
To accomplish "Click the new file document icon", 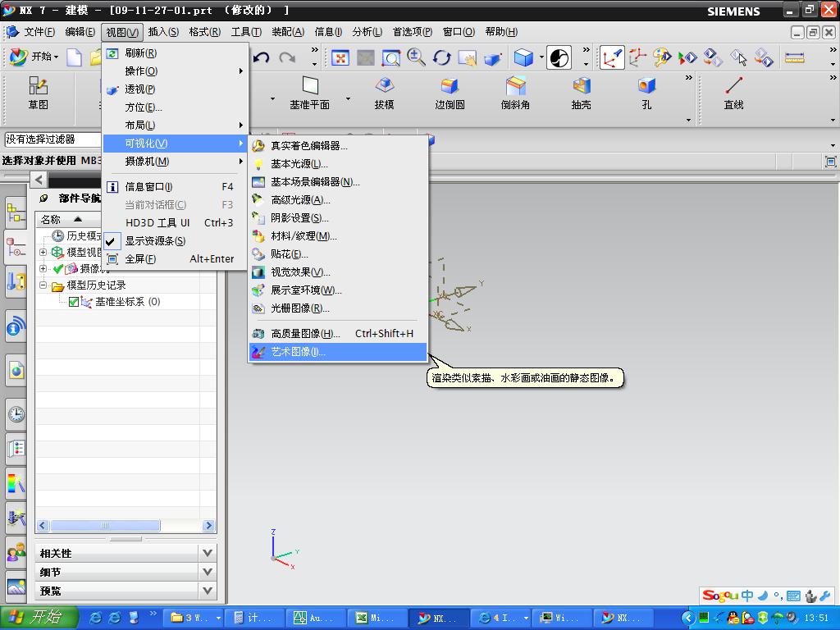I will 74,57.
